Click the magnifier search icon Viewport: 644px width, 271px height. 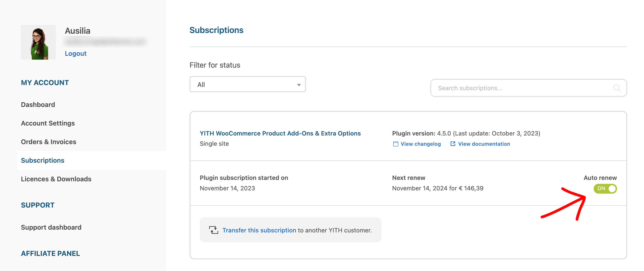tap(617, 88)
